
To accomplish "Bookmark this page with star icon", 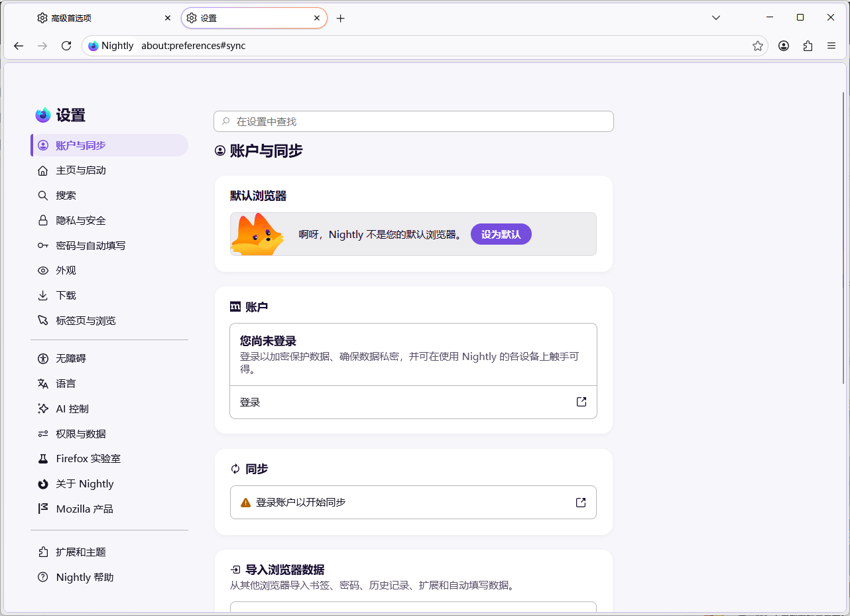I will pos(758,46).
